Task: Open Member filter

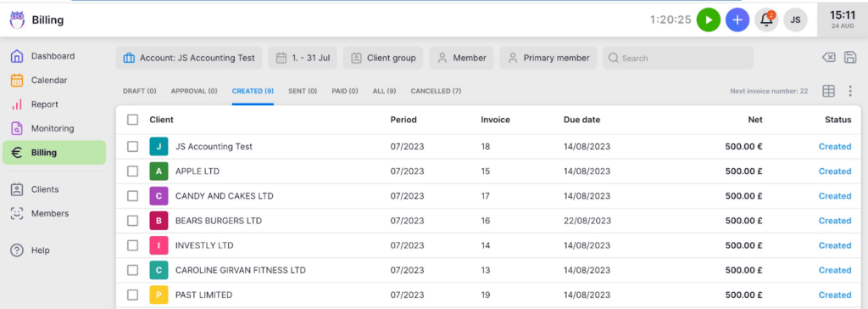Action: [x=462, y=58]
